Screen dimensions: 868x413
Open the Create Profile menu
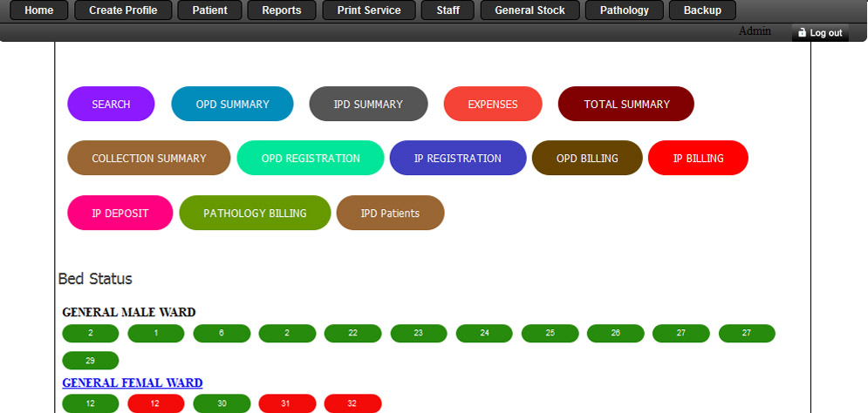point(123,10)
